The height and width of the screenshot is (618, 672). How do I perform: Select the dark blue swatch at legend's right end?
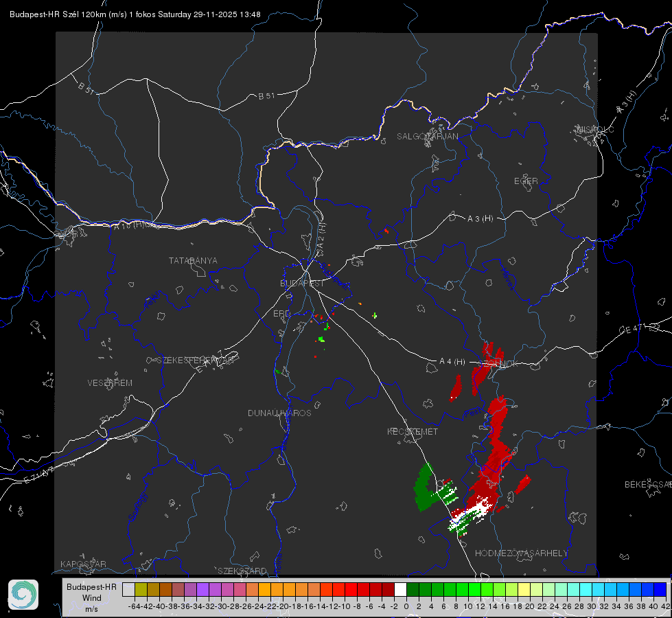(x=660, y=589)
